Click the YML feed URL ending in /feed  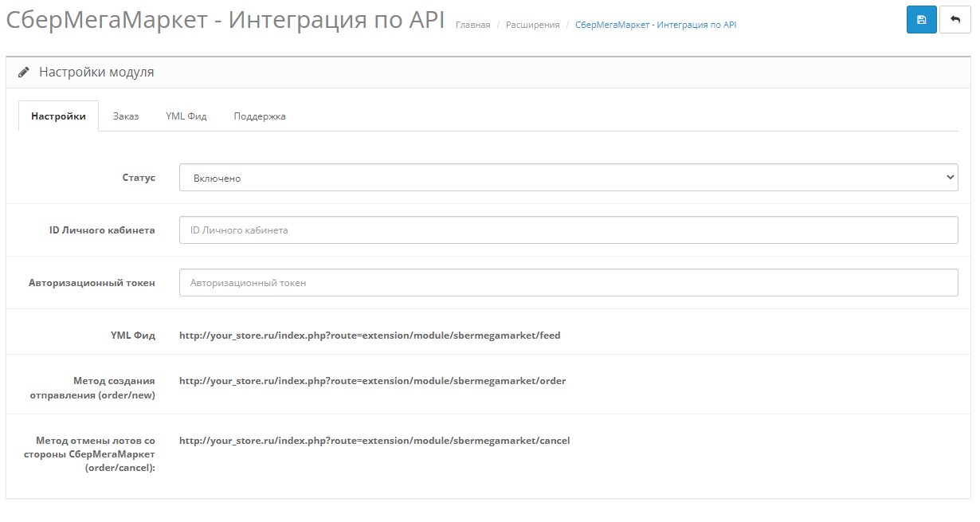click(x=370, y=336)
